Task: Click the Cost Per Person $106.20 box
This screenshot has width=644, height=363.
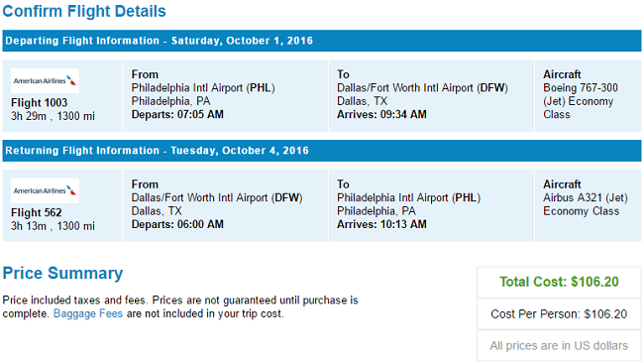Action: tap(559, 314)
